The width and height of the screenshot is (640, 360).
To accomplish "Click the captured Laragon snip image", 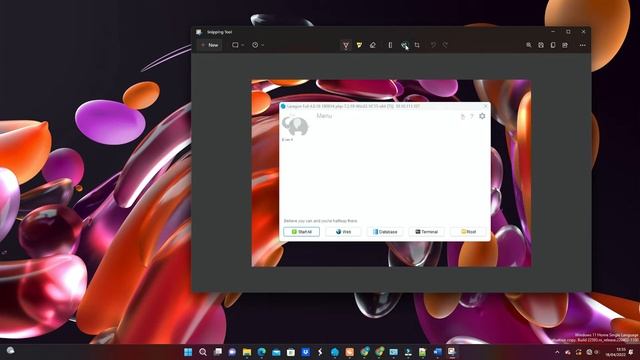I will click(391, 173).
